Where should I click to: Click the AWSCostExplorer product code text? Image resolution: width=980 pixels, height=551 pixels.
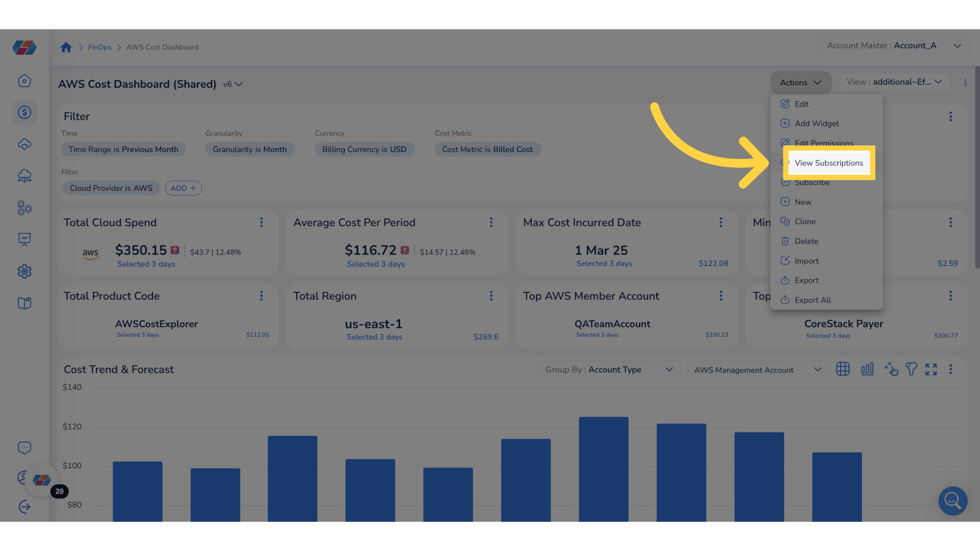point(156,324)
